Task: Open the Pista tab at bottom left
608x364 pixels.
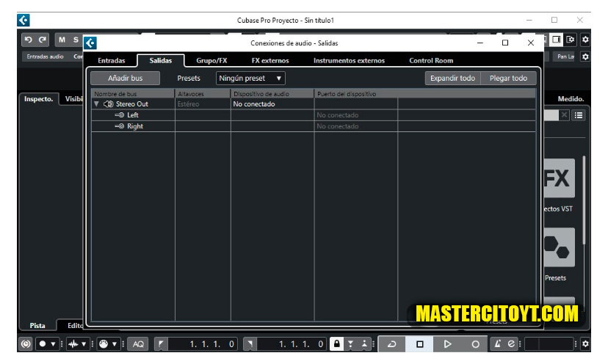Action: coord(37,325)
